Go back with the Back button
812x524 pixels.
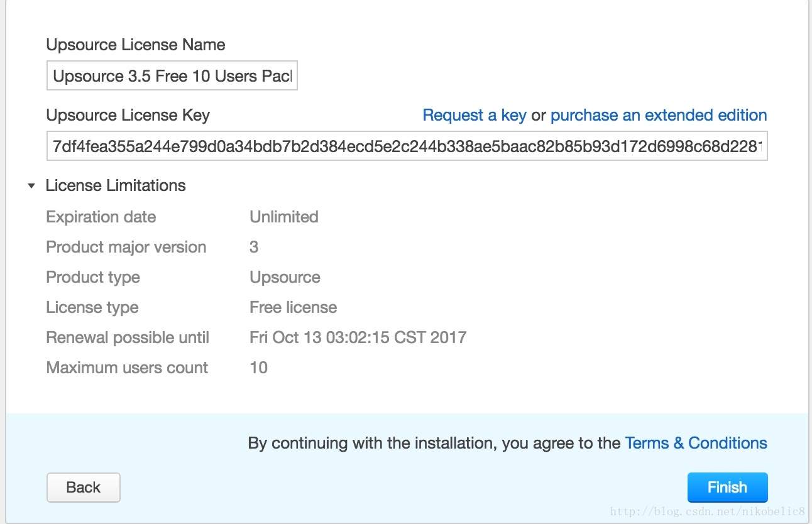(83, 488)
